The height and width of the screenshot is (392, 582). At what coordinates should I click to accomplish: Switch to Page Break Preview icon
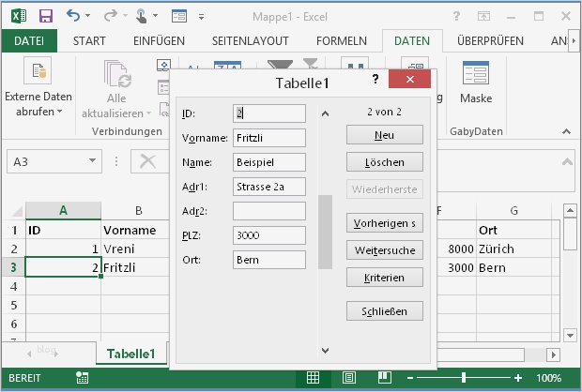pos(385,378)
